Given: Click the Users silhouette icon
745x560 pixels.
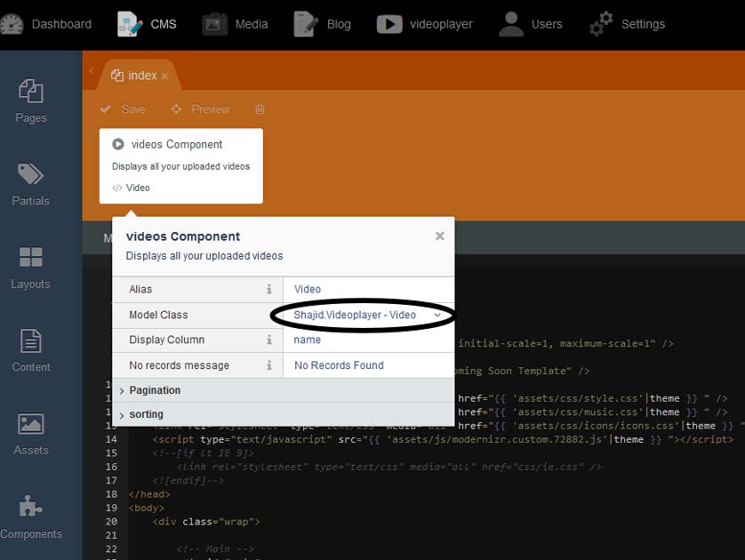Looking at the screenshot, I should click(x=511, y=24).
